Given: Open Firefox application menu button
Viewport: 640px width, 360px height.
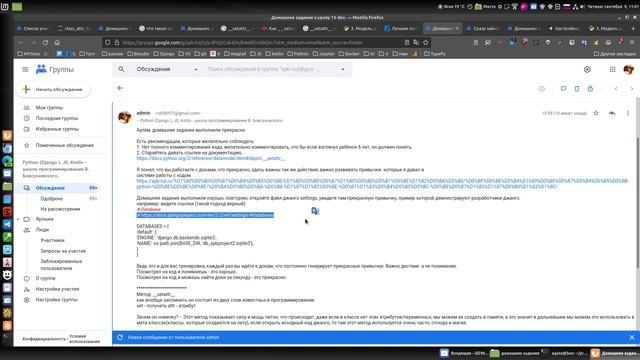Looking at the screenshot, I should (632, 42).
